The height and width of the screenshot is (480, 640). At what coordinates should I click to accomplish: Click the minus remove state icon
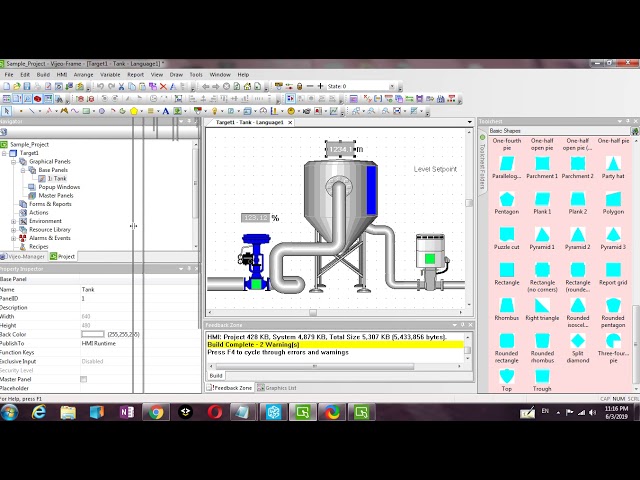pyautogui.click(x=310, y=86)
